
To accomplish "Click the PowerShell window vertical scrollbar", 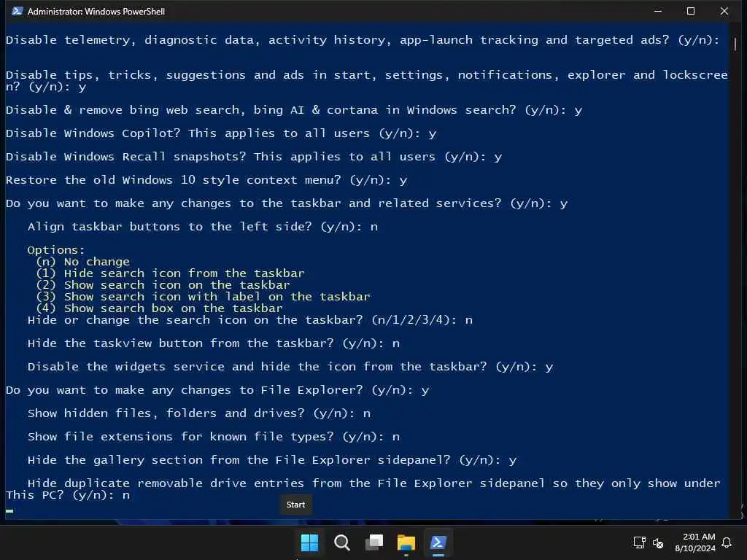I will point(735,44).
